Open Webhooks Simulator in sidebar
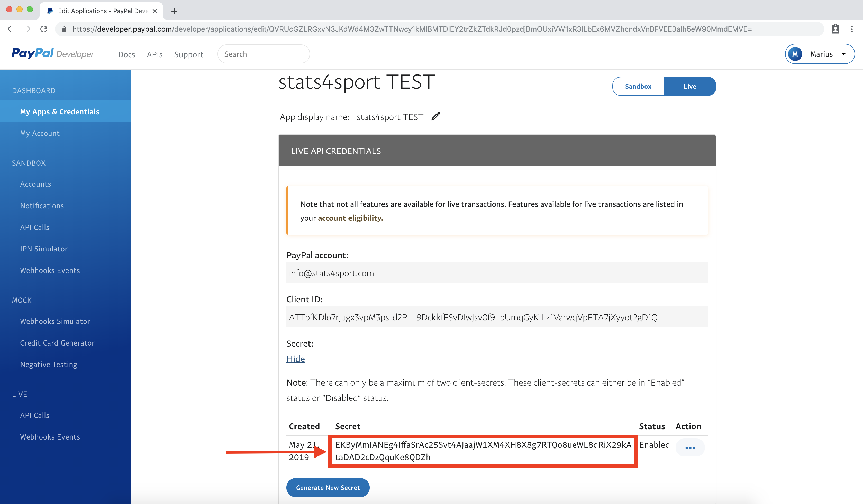The image size is (863, 504). coord(55,321)
